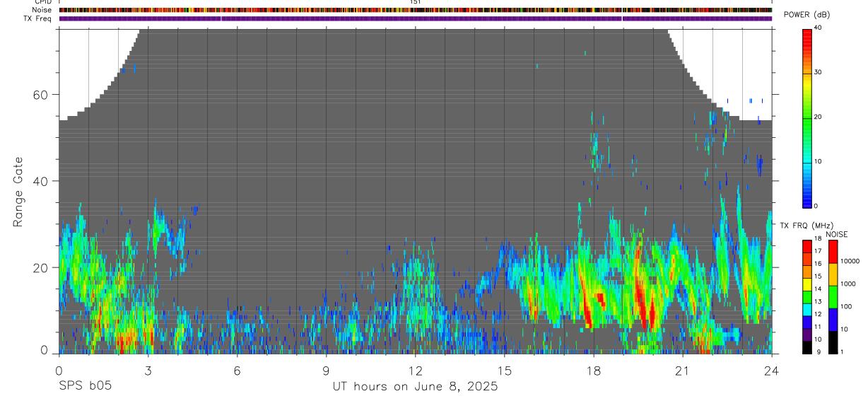Click the NOISE color scale legend
Screen dimensions: 868x401
click(x=832, y=296)
